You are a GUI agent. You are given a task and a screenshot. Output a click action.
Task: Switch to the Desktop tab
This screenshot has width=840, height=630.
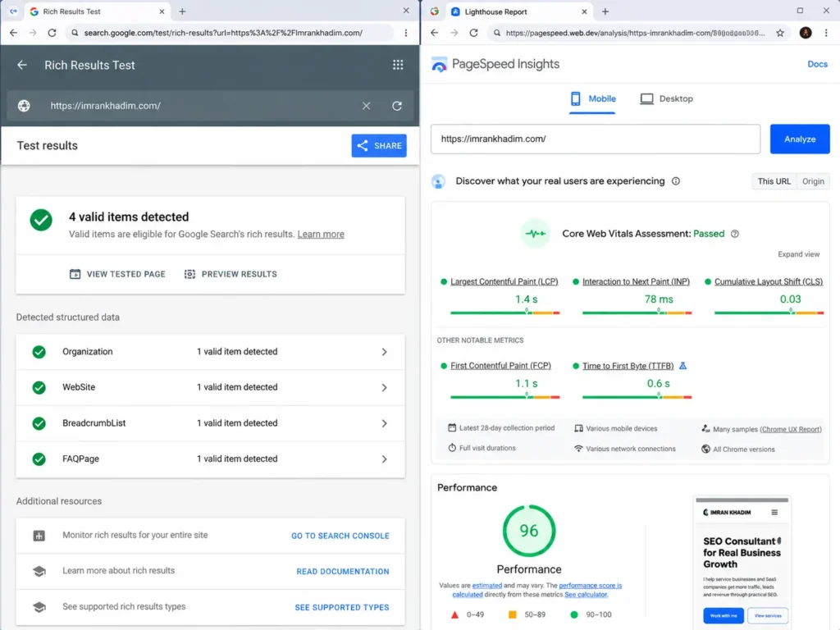pos(666,99)
